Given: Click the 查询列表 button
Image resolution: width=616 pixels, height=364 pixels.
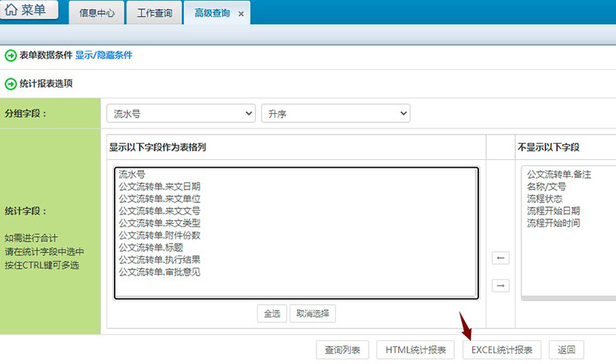Looking at the screenshot, I should tap(343, 349).
